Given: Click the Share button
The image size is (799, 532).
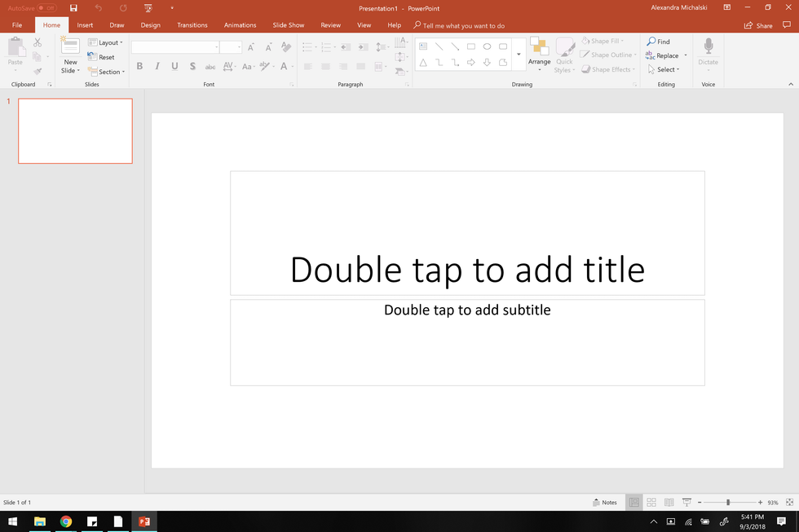Looking at the screenshot, I should pos(758,25).
